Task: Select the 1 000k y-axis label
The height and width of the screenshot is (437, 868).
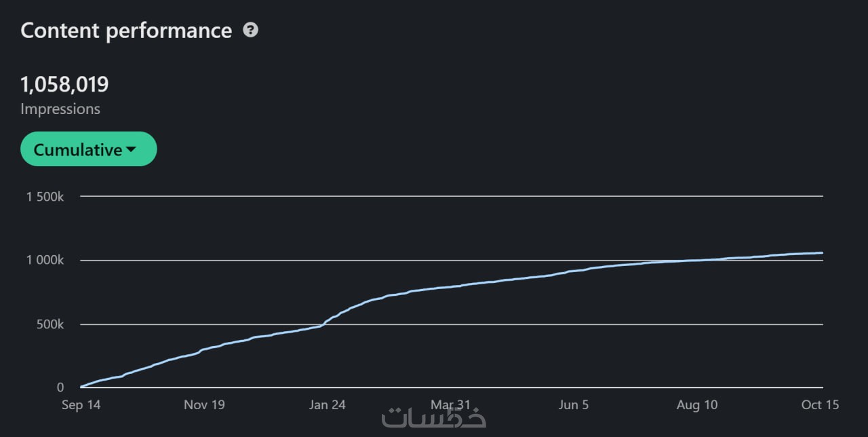Action: pyautogui.click(x=45, y=261)
